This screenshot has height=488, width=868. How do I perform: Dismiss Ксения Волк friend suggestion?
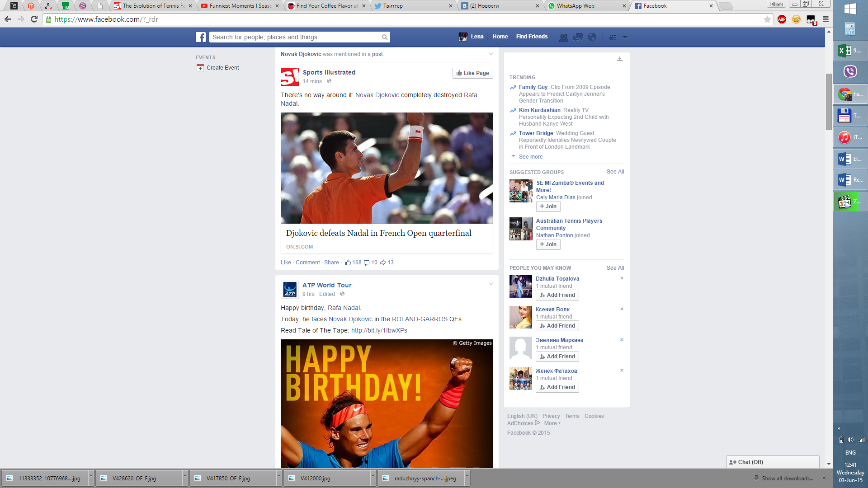tap(622, 309)
